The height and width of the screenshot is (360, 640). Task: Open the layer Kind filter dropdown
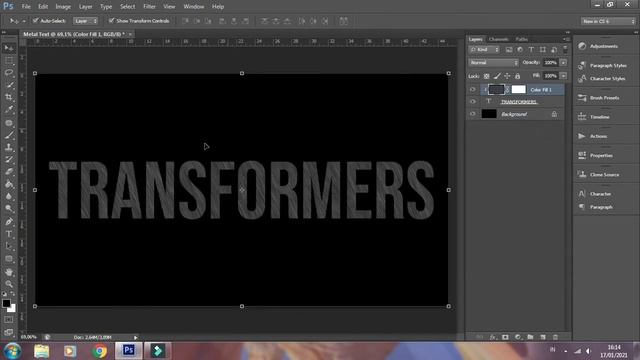click(x=484, y=49)
